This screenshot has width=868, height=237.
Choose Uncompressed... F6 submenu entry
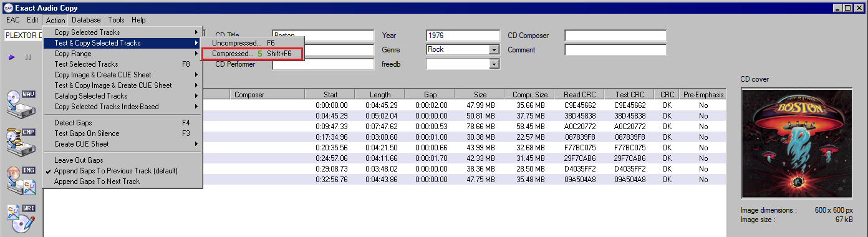pos(252,43)
